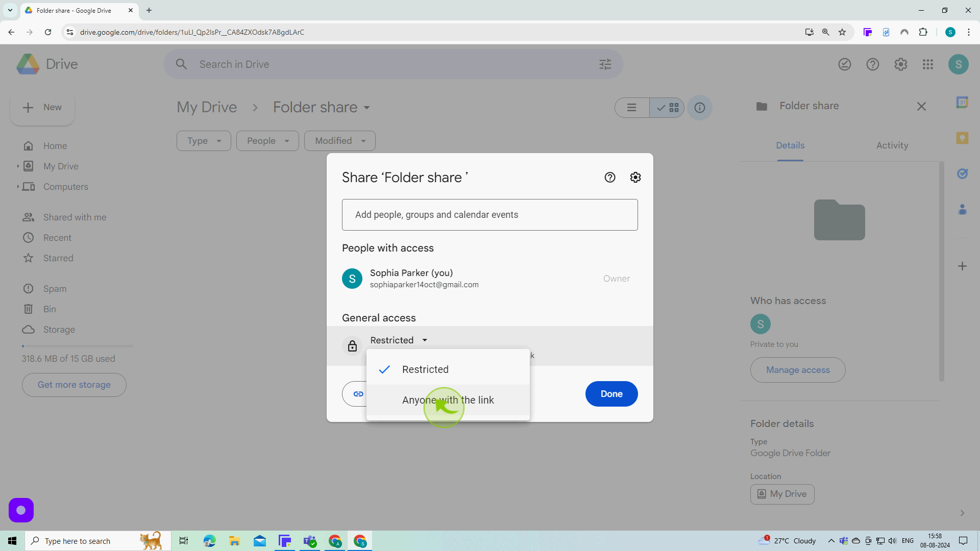This screenshot has height=551, width=980.
Task: Click the New button
Action: 42,108
